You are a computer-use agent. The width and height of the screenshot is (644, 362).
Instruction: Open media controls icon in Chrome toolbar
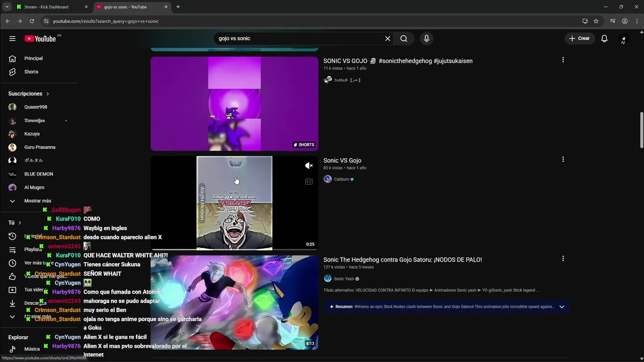click(612, 21)
